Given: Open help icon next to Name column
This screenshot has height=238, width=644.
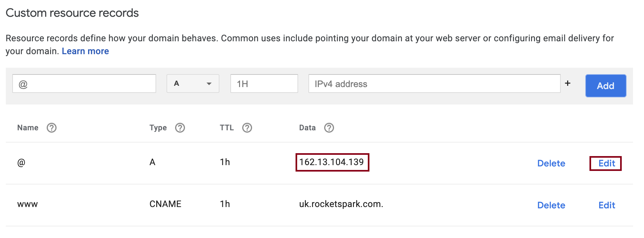Looking at the screenshot, I should point(52,128).
